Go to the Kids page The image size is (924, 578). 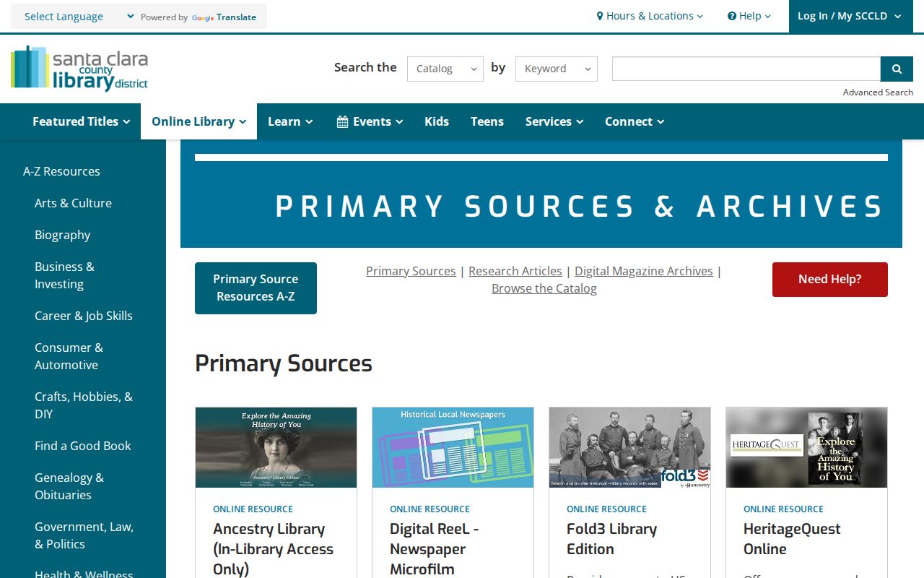point(437,121)
